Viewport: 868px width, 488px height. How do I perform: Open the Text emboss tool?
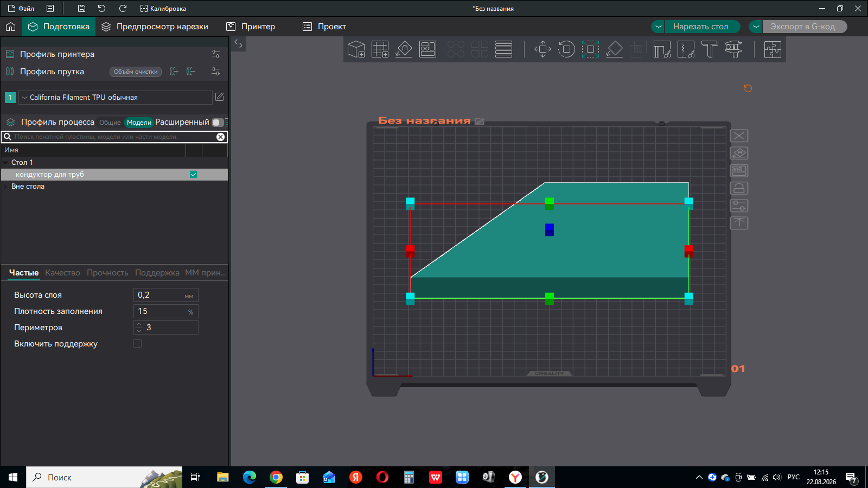pyautogui.click(x=710, y=49)
